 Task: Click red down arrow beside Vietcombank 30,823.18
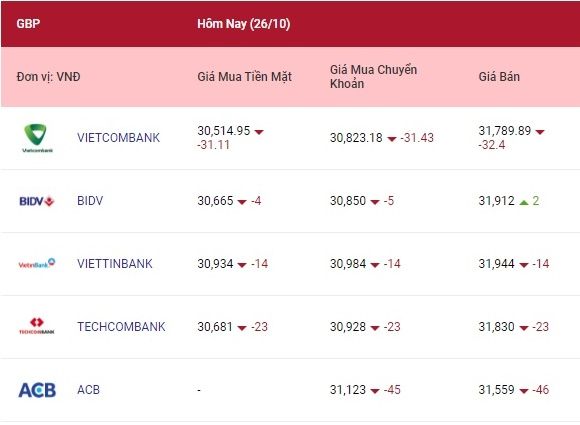click(x=391, y=139)
